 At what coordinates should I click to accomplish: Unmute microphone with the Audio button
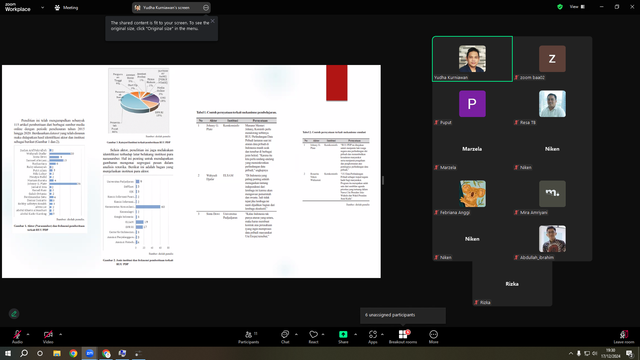(17, 336)
